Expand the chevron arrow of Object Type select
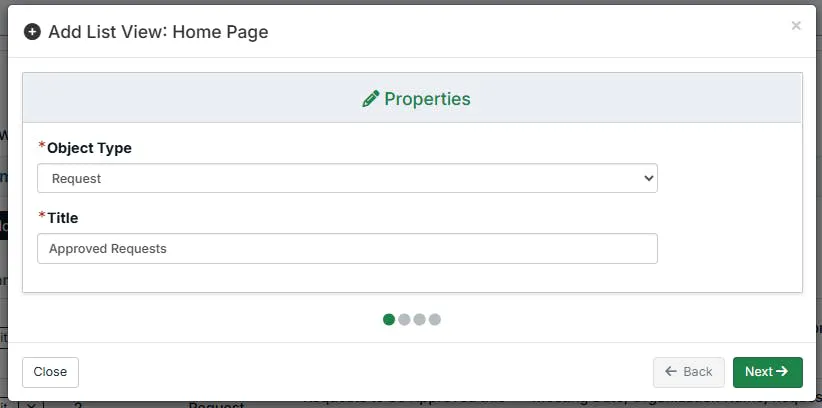The height and width of the screenshot is (408, 822). point(648,178)
